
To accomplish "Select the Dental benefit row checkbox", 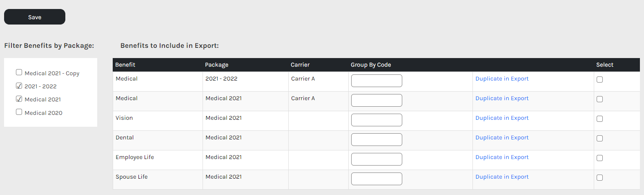I will tap(599, 139).
